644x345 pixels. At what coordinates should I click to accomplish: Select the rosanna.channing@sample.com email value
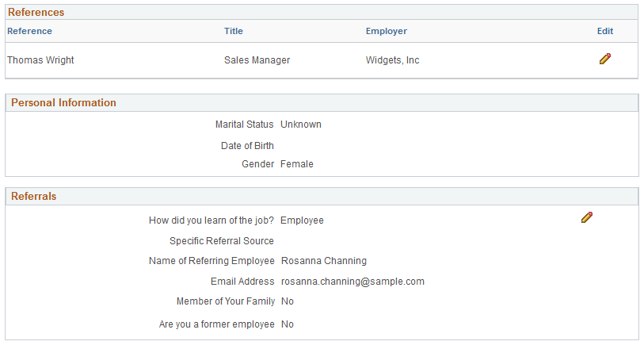click(x=352, y=282)
